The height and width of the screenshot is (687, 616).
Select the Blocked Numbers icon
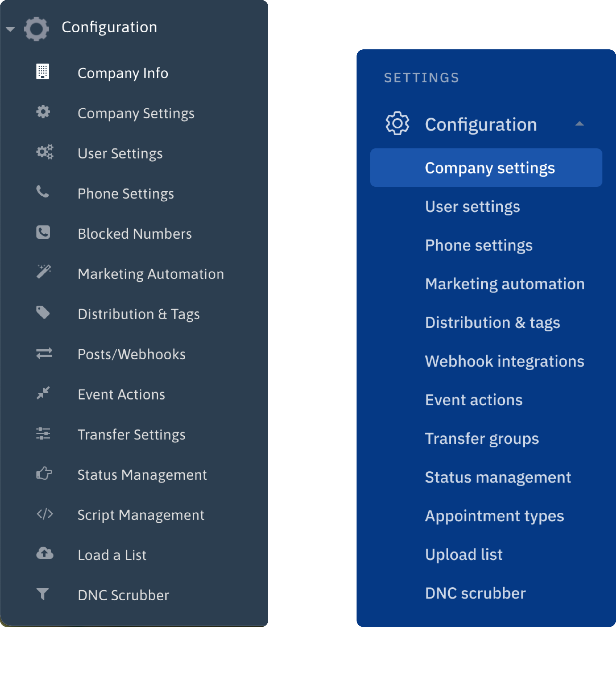[x=43, y=233]
